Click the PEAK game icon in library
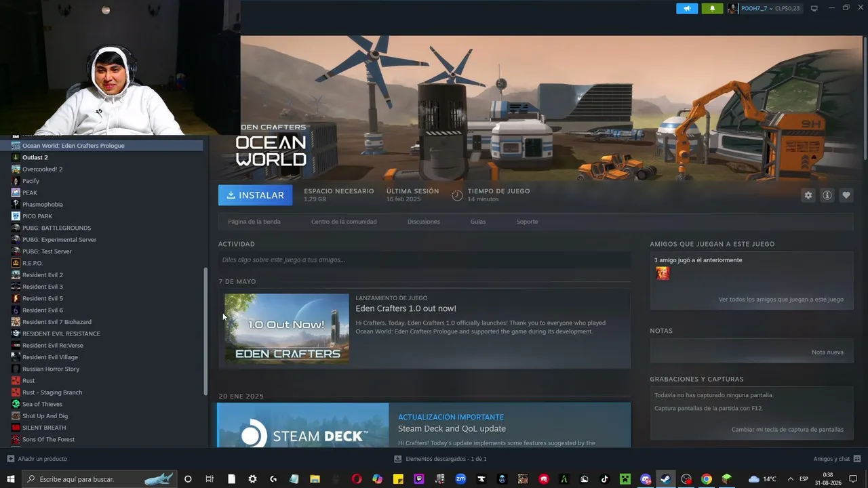Image resolution: width=868 pixels, height=488 pixels. (16, 192)
